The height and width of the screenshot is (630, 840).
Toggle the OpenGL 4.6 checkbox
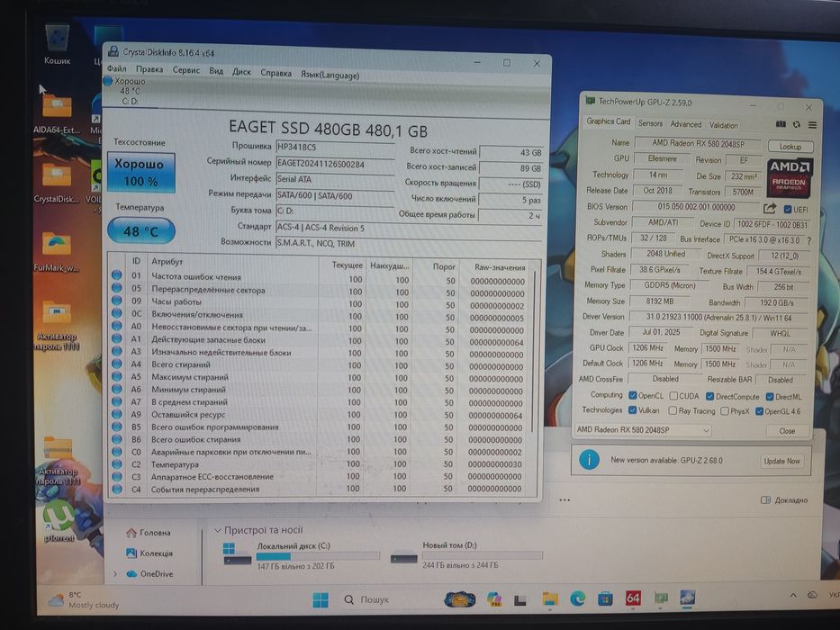pos(759,411)
